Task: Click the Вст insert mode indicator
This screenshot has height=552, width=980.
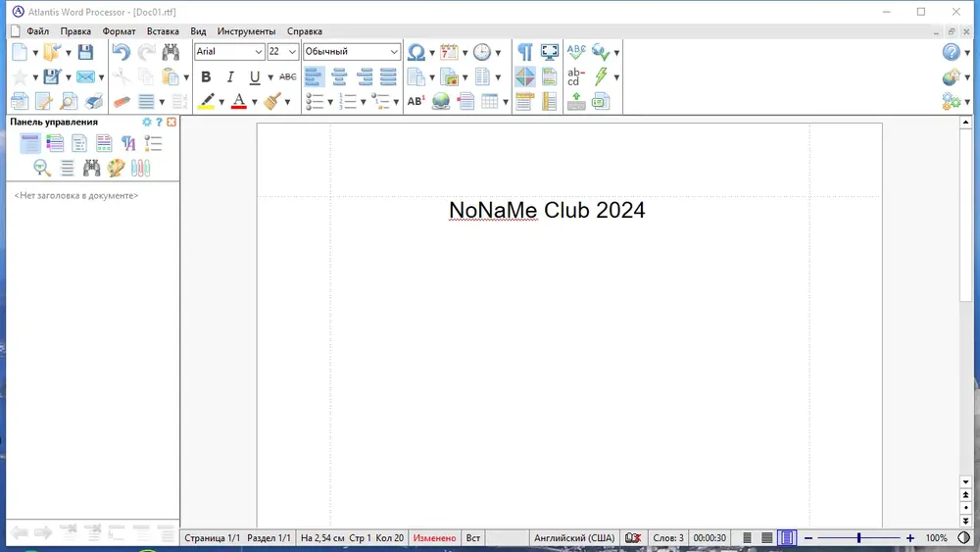Action: click(x=473, y=538)
